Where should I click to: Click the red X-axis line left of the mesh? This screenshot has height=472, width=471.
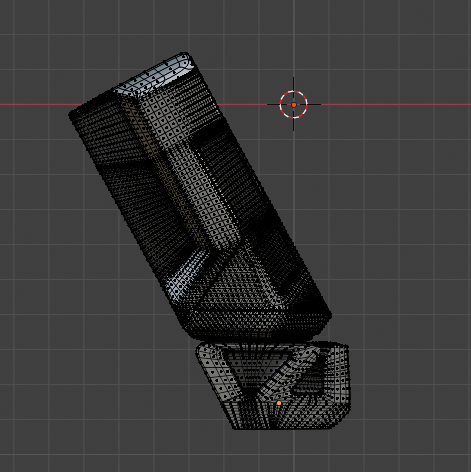37,104
